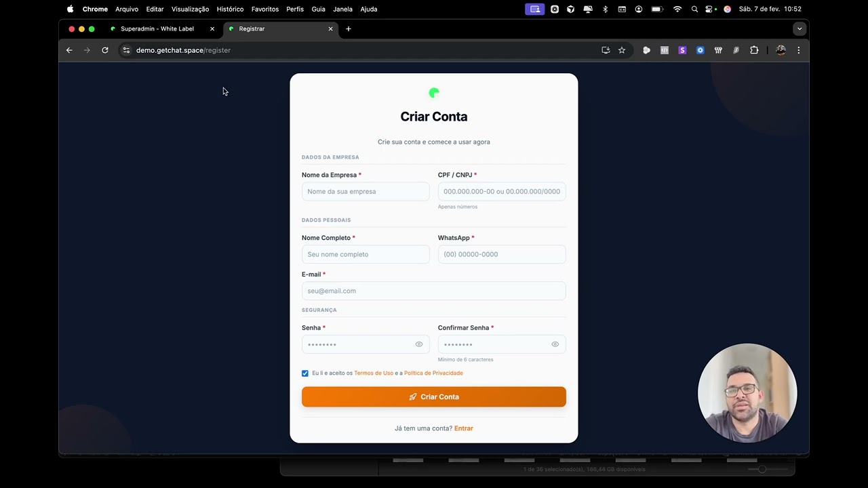Focus the CPF / CNPJ field
868x488 pixels.
(502, 192)
